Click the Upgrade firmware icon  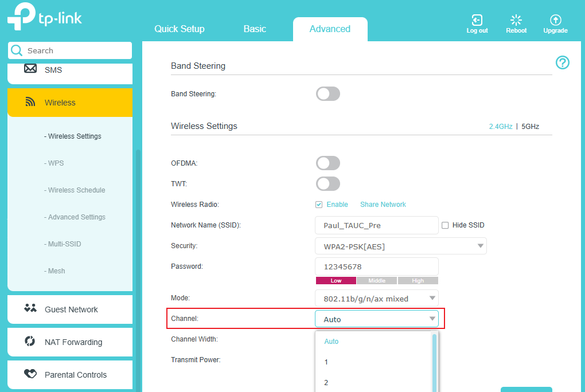click(x=555, y=19)
